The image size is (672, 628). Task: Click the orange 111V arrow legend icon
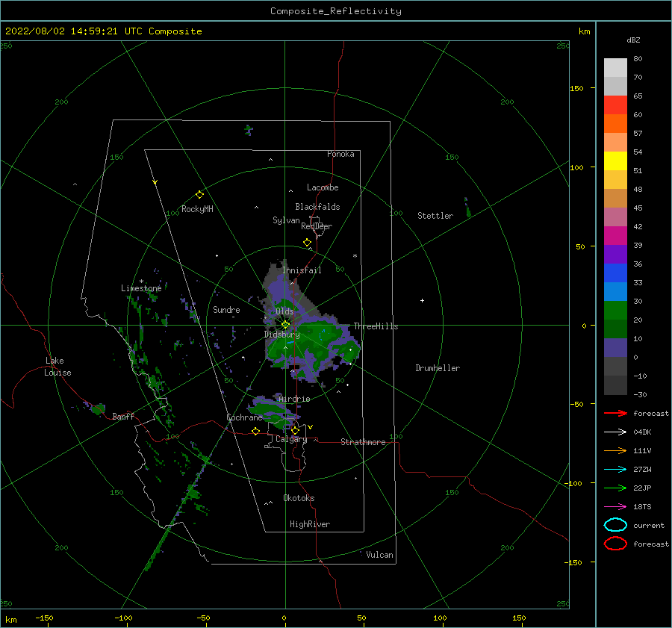pyautogui.click(x=615, y=450)
